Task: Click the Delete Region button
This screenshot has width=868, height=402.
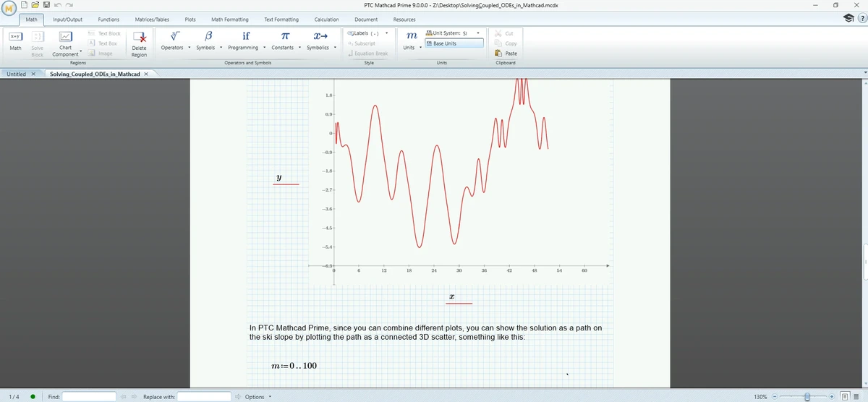Action: point(139,44)
